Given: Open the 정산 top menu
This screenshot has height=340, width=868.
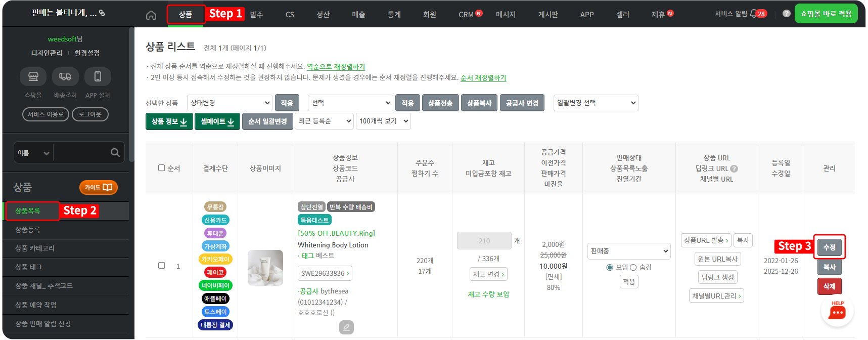Looking at the screenshot, I should (x=323, y=15).
